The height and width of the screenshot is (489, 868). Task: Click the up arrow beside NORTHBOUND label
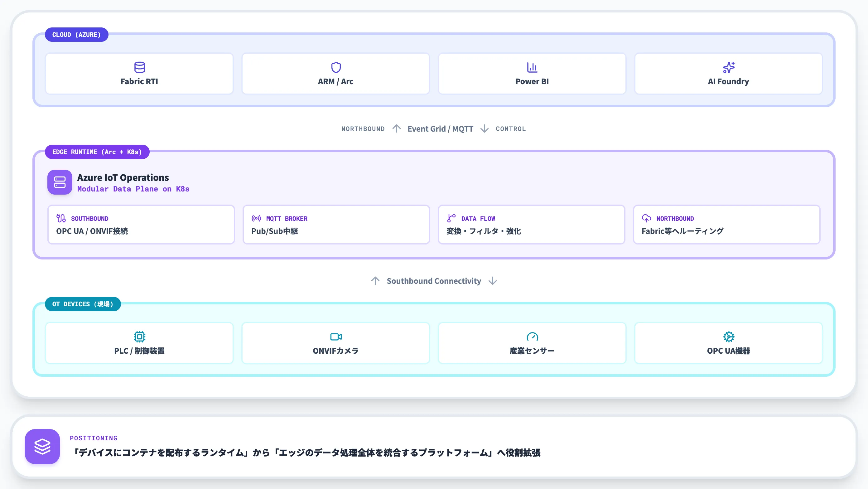(x=396, y=128)
